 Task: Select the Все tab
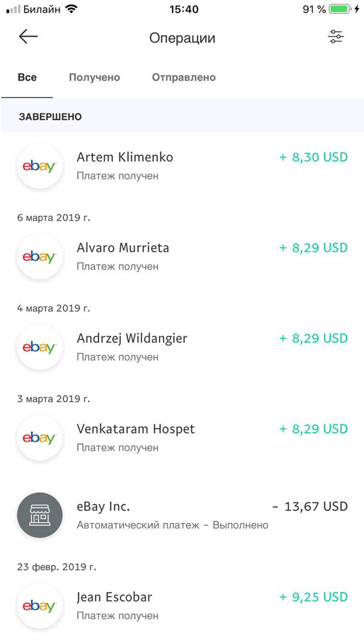(27, 77)
